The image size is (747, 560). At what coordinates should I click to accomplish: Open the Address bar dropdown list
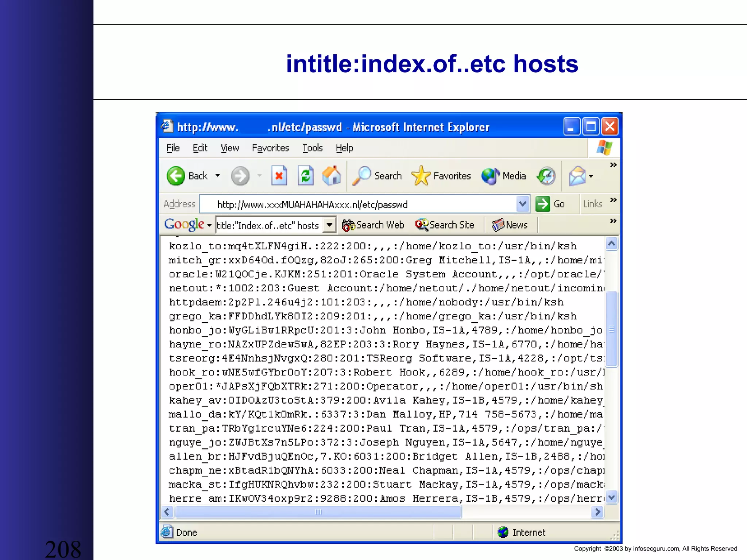coord(523,204)
